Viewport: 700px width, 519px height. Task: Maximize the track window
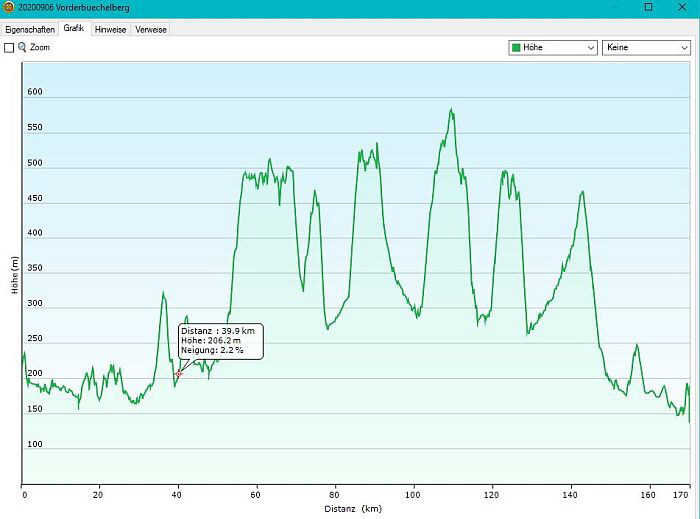coord(648,7)
